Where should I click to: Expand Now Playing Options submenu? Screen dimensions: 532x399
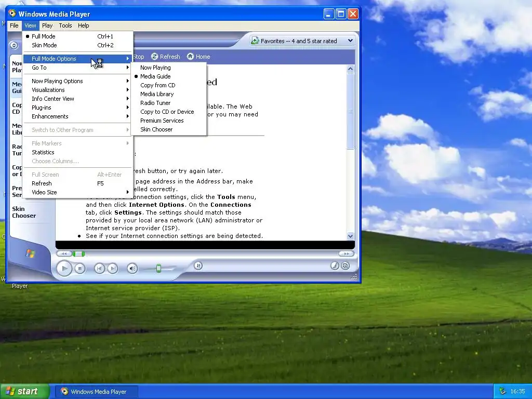[78, 81]
